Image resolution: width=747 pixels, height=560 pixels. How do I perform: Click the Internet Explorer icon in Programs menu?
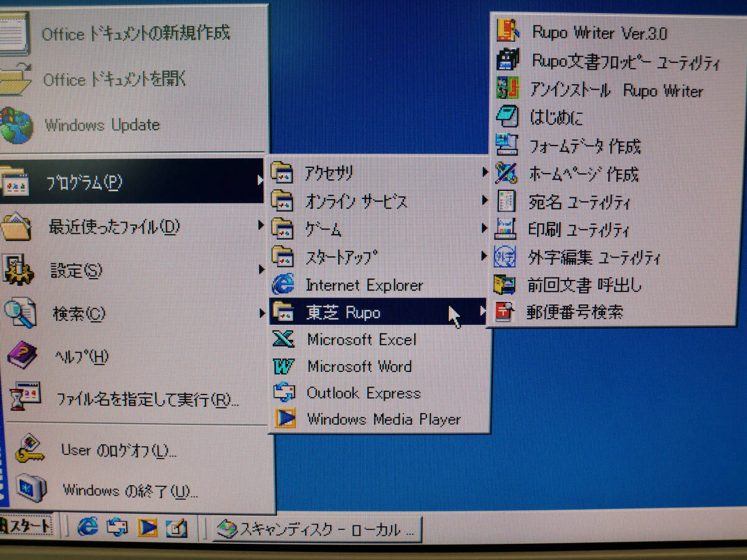click(283, 284)
